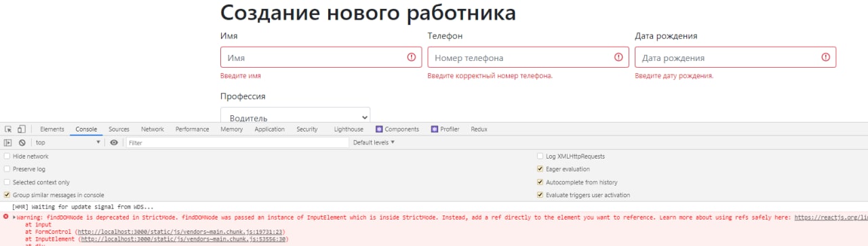868x246 pixels.
Task: Click the HMR waiting for update signal log line
Action: pos(83,207)
